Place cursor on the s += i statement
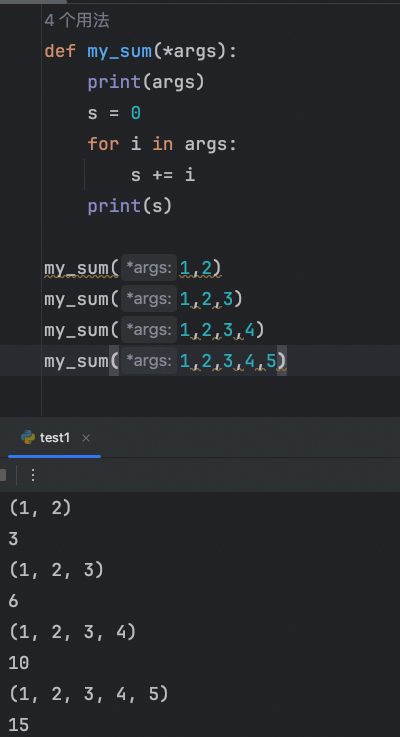Viewport: 400px width, 737px height. (x=163, y=175)
